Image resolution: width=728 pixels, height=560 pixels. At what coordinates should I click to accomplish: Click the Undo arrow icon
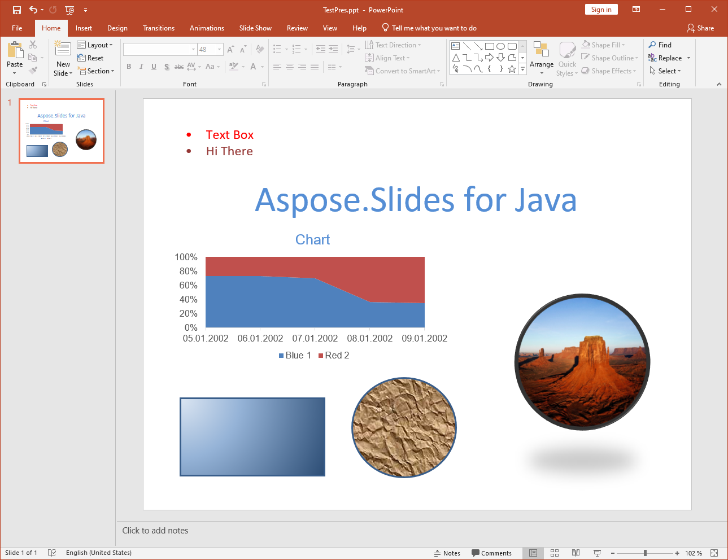[x=33, y=10]
